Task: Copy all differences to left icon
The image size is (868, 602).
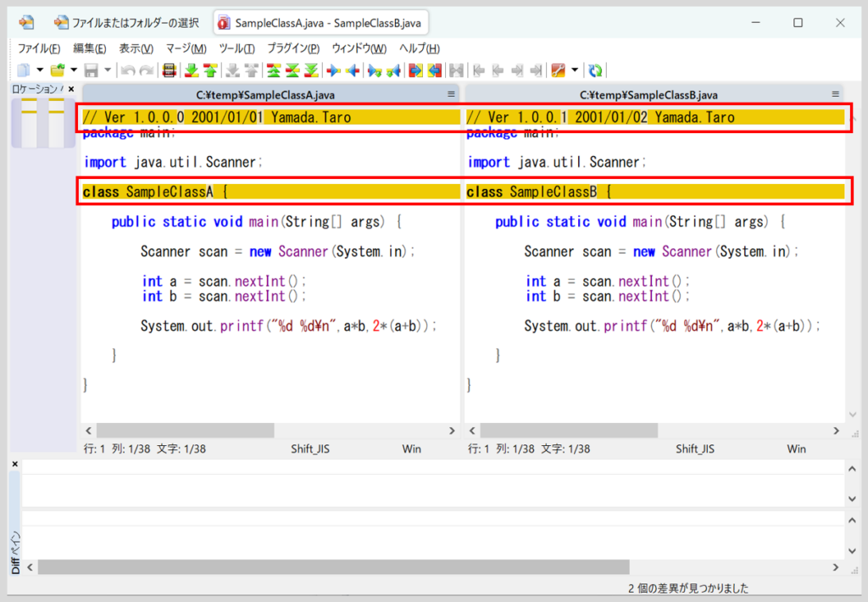Action: [x=435, y=70]
